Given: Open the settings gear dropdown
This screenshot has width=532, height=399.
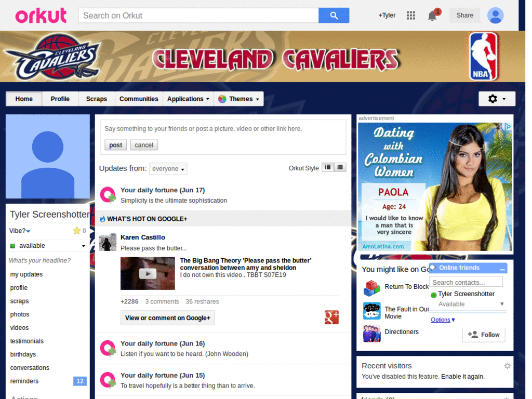Looking at the screenshot, I should (x=497, y=99).
